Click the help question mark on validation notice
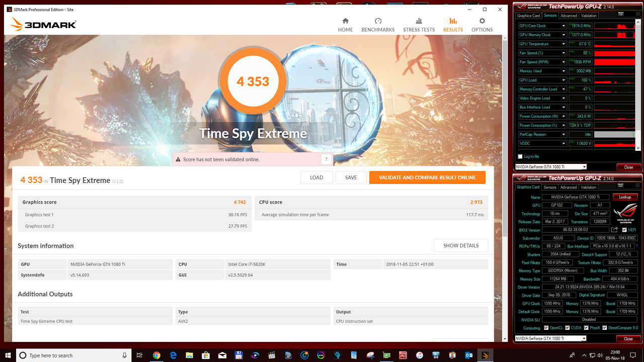 coord(326,159)
